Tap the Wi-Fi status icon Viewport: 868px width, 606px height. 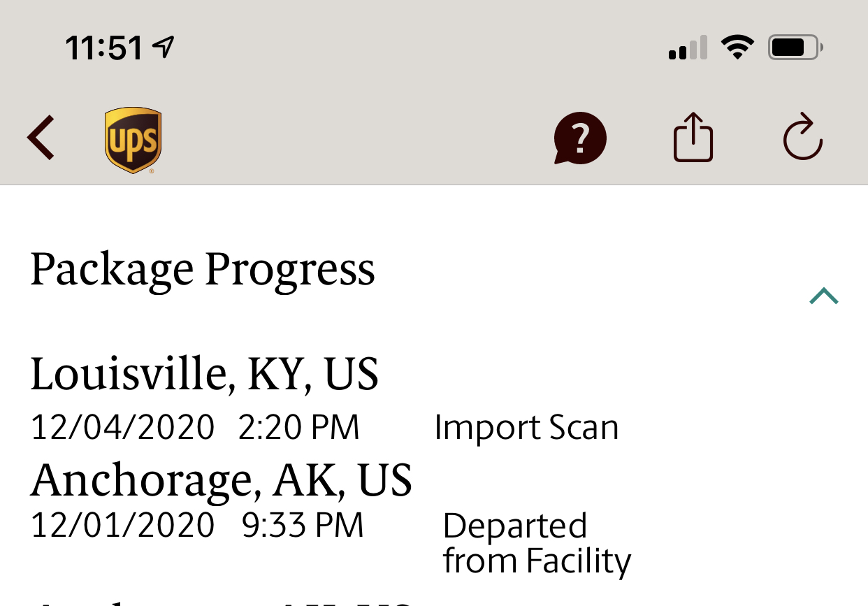(x=737, y=48)
